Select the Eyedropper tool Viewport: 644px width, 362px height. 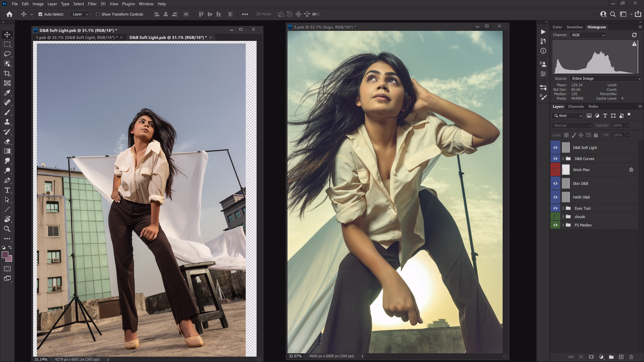(7, 93)
